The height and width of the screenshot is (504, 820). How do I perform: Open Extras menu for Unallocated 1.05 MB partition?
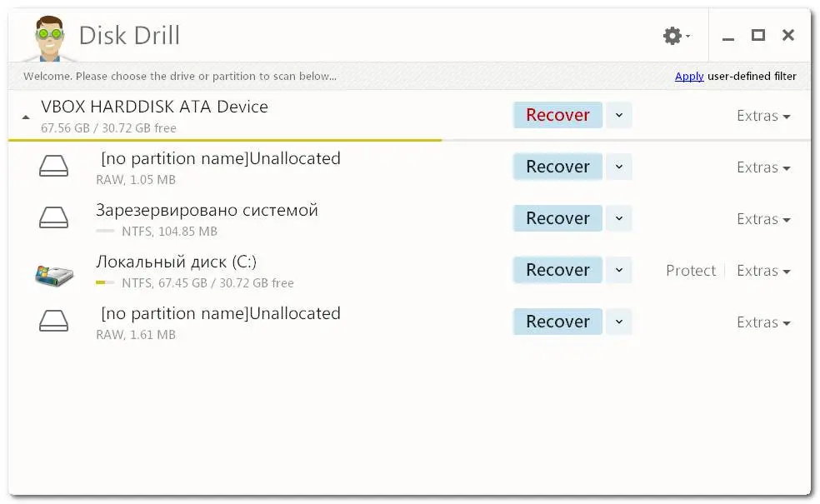coord(763,167)
